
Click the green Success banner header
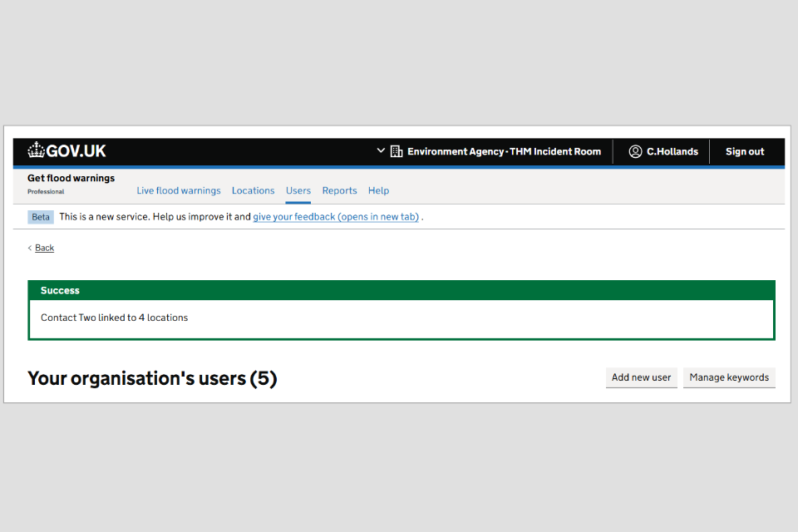pyautogui.click(x=401, y=290)
